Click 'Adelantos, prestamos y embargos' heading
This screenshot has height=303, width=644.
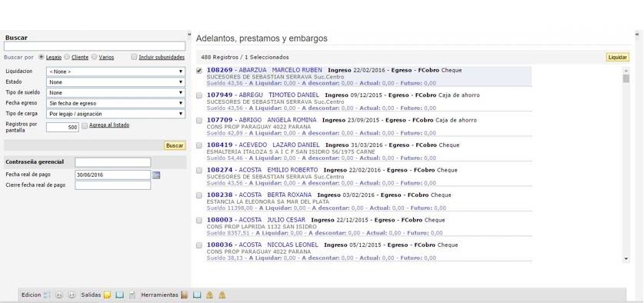point(262,38)
